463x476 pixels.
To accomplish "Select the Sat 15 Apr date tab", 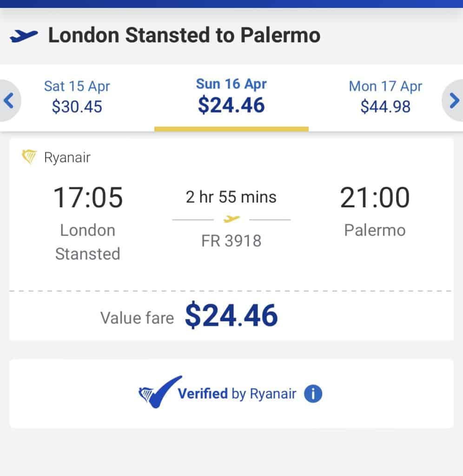I will tap(77, 97).
